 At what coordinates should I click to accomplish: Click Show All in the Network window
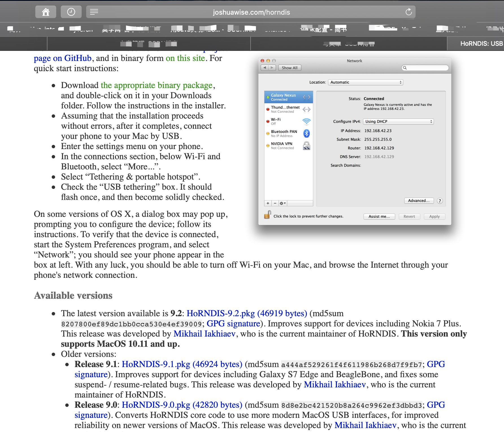click(290, 68)
